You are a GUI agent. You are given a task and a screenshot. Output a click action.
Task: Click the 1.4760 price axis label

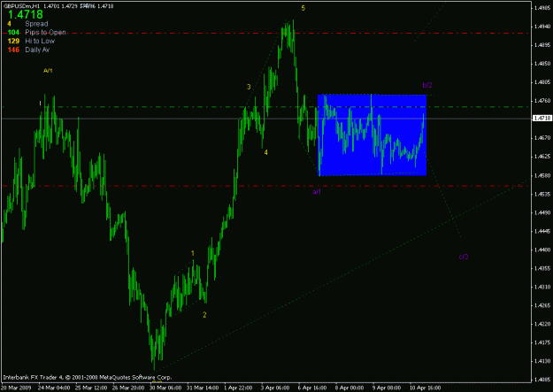542,101
